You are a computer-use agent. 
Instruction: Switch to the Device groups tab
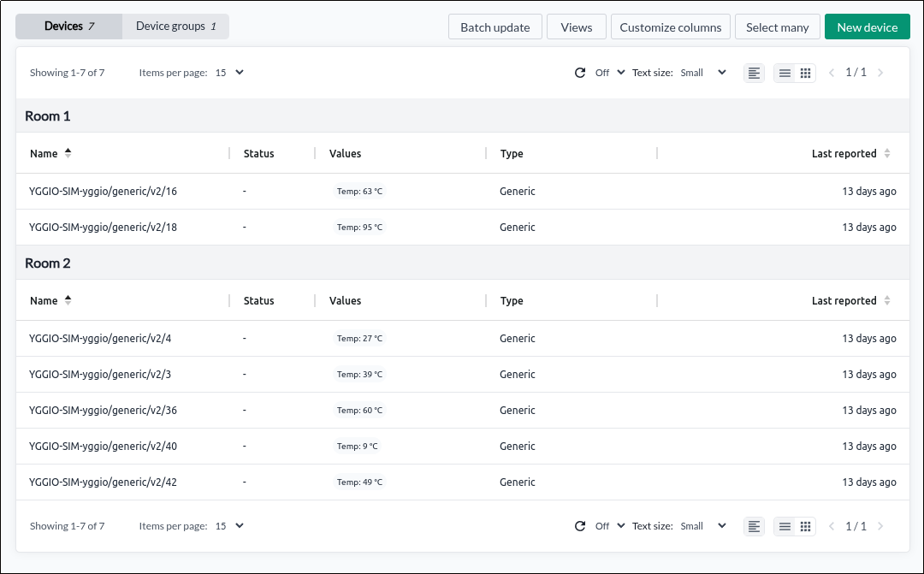point(175,27)
